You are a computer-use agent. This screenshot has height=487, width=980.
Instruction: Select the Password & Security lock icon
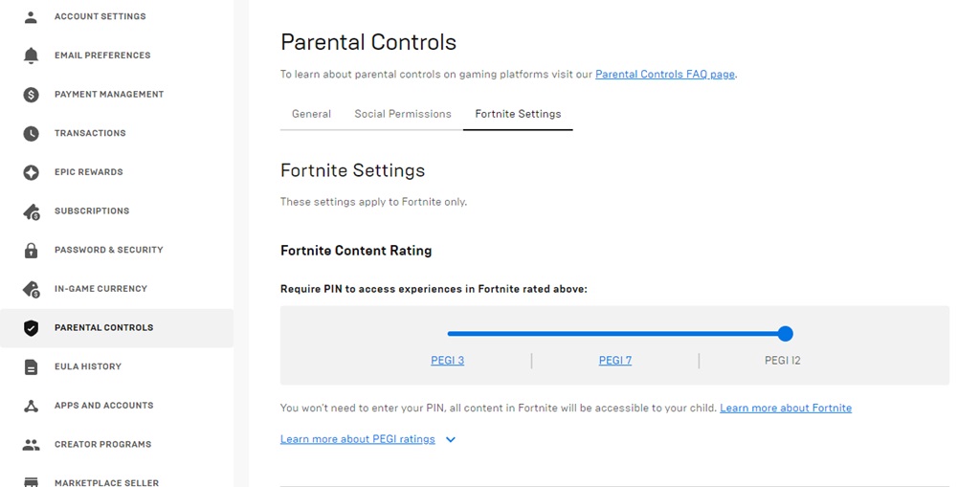tap(31, 250)
